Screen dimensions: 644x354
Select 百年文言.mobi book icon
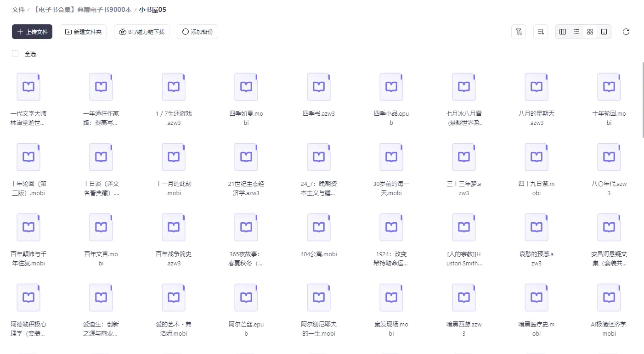pos(101,227)
